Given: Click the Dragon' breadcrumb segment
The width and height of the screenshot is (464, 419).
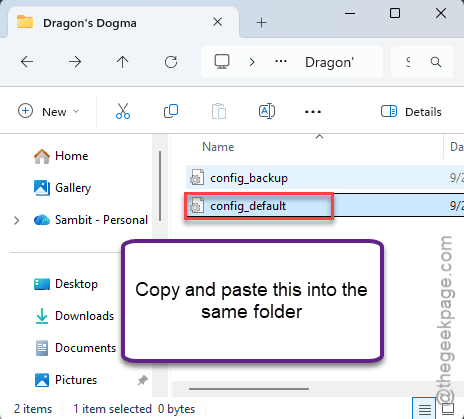Looking at the screenshot, I should [x=329, y=62].
